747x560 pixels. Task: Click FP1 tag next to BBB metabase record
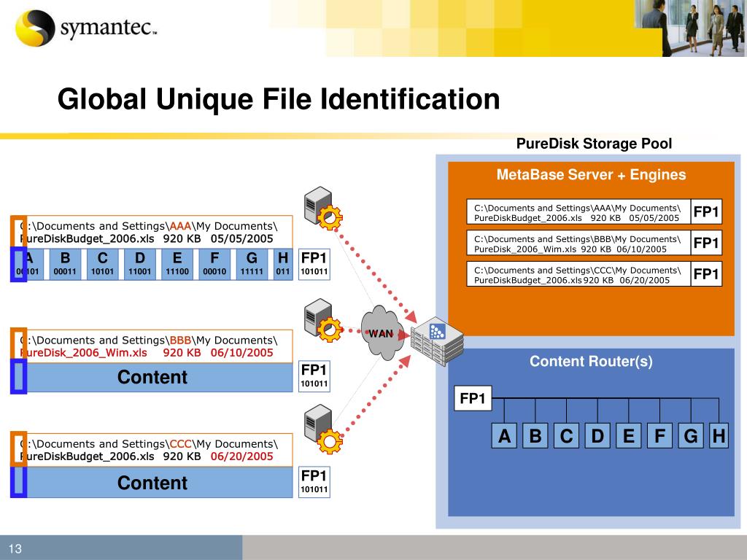pyautogui.click(x=706, y=243)
